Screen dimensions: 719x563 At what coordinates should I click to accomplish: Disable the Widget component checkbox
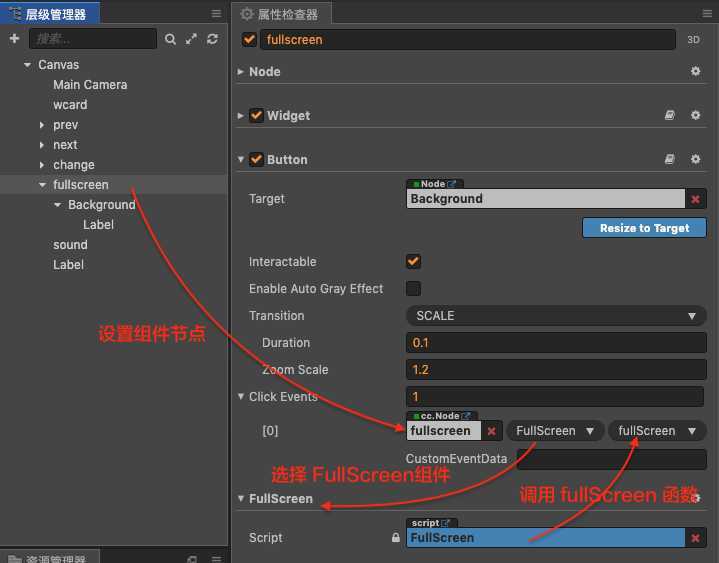(256, 115)
